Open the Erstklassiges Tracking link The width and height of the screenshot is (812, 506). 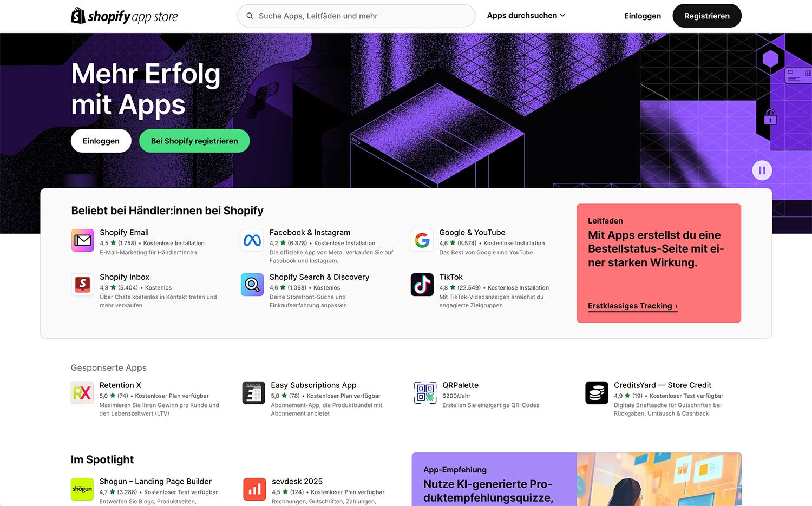[x=633, y=306]
